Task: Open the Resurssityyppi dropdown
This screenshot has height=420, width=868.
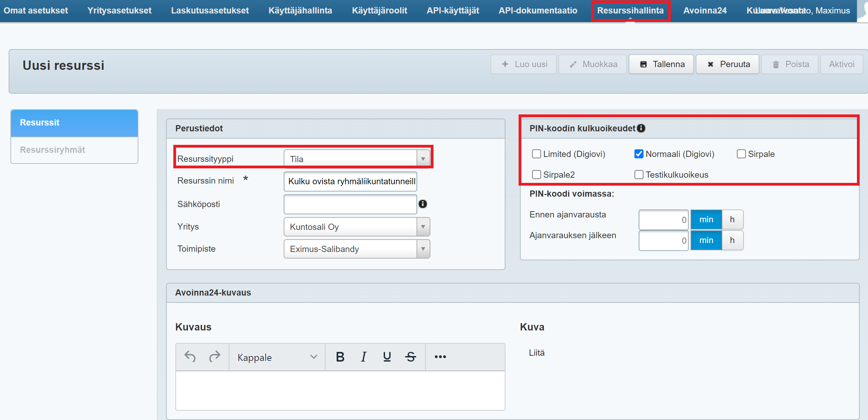Action: pyautogui.click(x=357, y=159)
